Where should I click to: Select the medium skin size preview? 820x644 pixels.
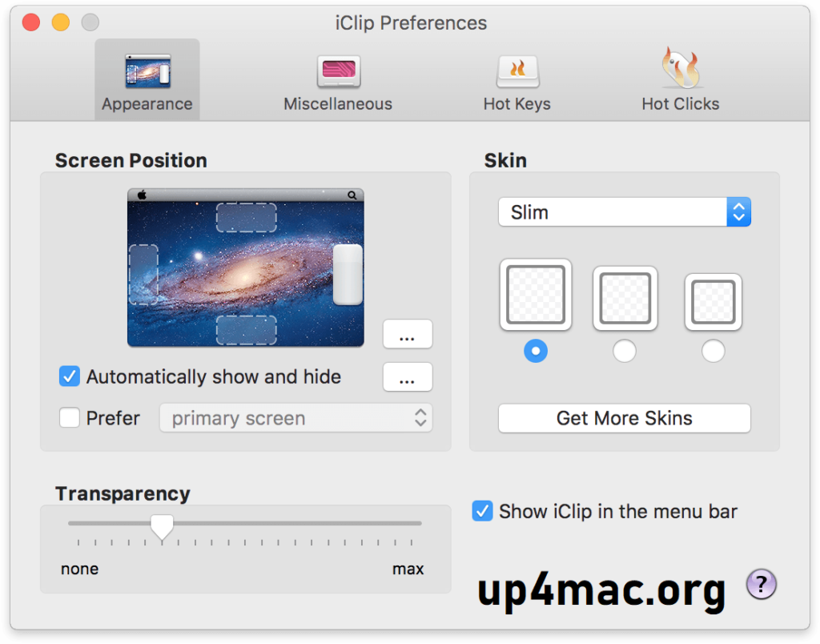(625, 298)
